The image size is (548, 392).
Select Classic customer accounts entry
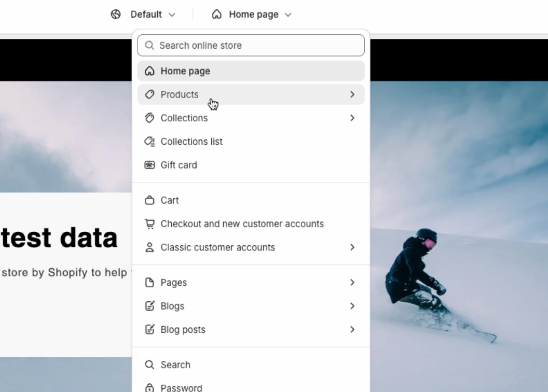click(x=251, y=247)
